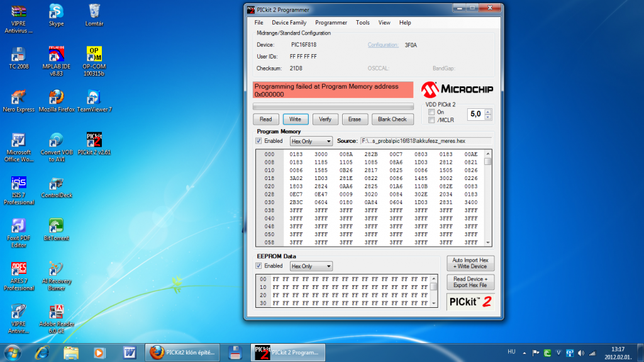Launch Nero Express desktop shortcut

pyautogui.click(x=18, y=101)
